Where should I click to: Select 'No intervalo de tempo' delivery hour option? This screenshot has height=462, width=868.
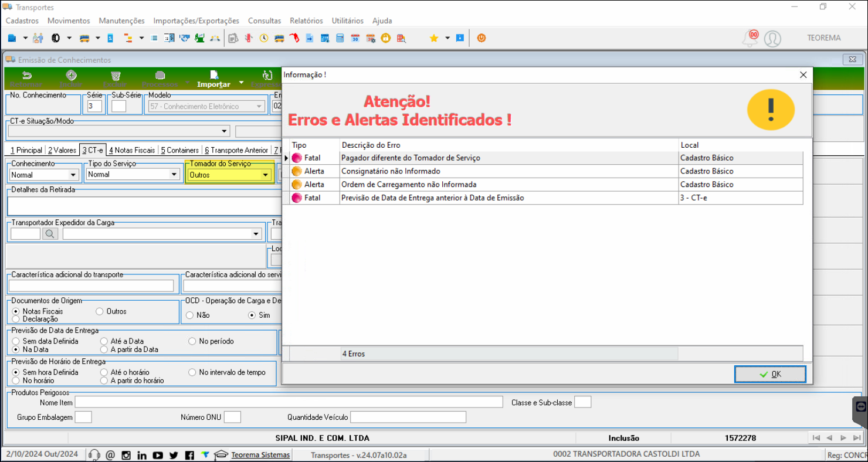pos(192,372)
